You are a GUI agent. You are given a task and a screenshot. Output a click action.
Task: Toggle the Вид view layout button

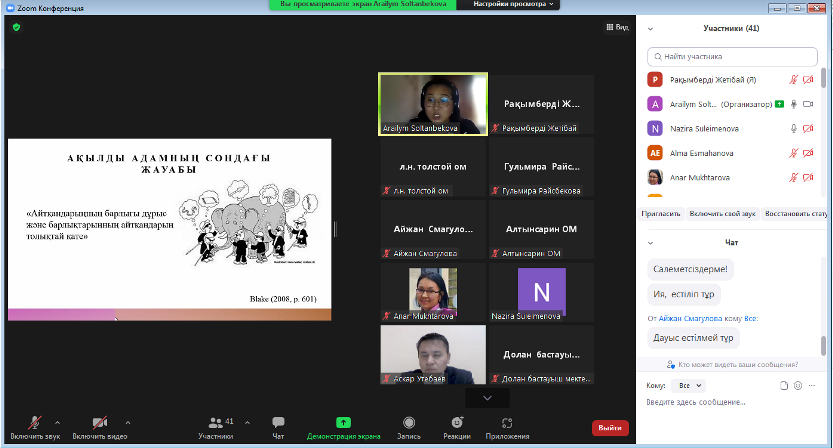[617, 27]
